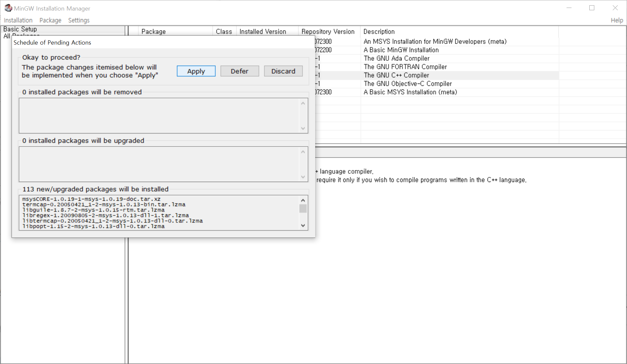This screenshot has width=627, height=364.
Task: Select libpopt-1.15-2 dll-0.tar.lzma entry
Action: (x=93, y=226)
